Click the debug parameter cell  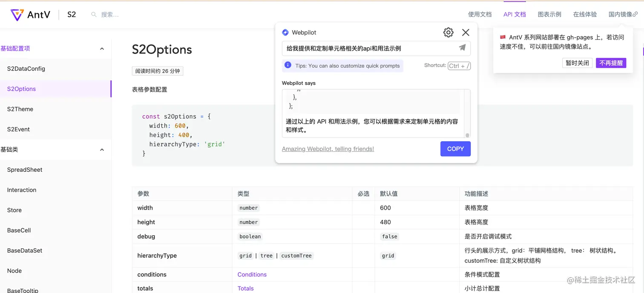tap(182, 236)
